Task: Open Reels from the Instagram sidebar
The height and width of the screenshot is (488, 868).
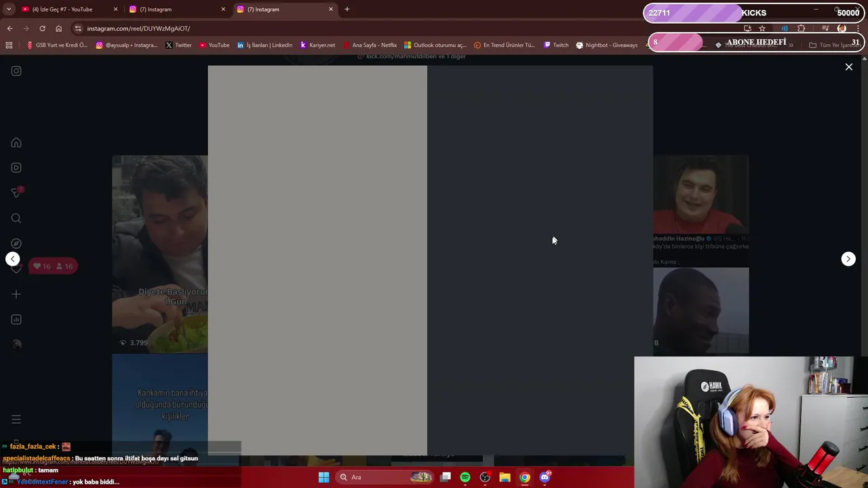Action: [x=16, y=168]
